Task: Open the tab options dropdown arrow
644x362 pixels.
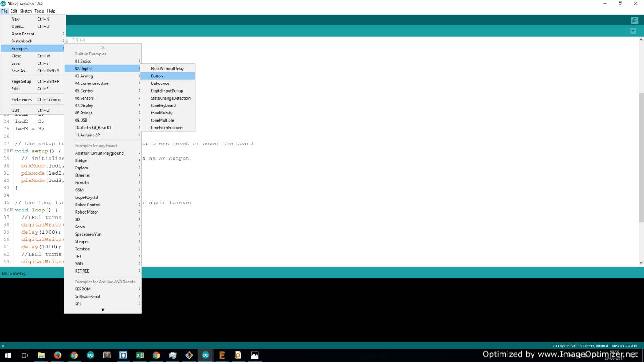Action: (x=633, y=31)
